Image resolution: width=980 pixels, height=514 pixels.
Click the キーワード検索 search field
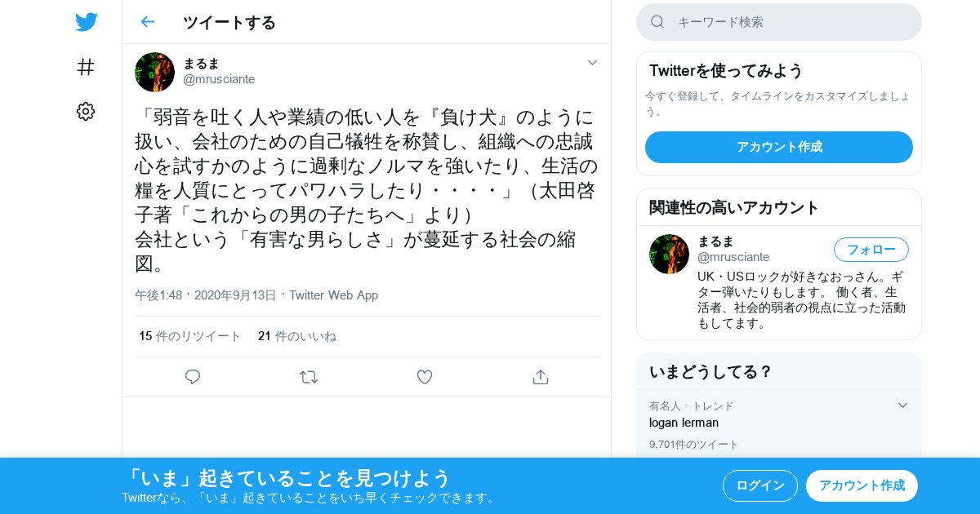tap(779, 22)
